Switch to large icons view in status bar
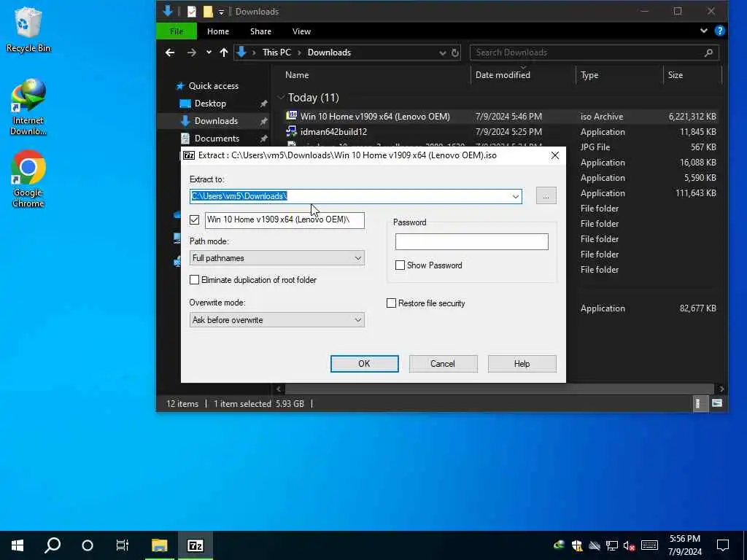Screen dimensions: 747x560 (717, 403)
